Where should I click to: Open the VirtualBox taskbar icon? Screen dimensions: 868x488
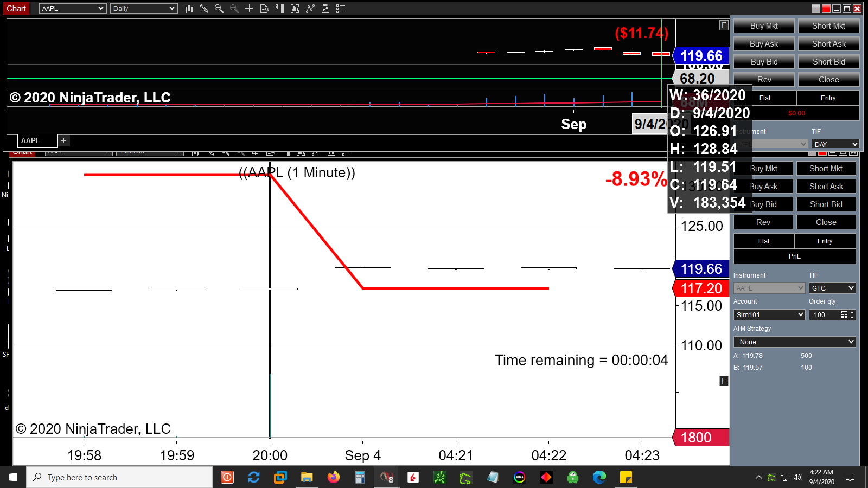coord(280,477)
